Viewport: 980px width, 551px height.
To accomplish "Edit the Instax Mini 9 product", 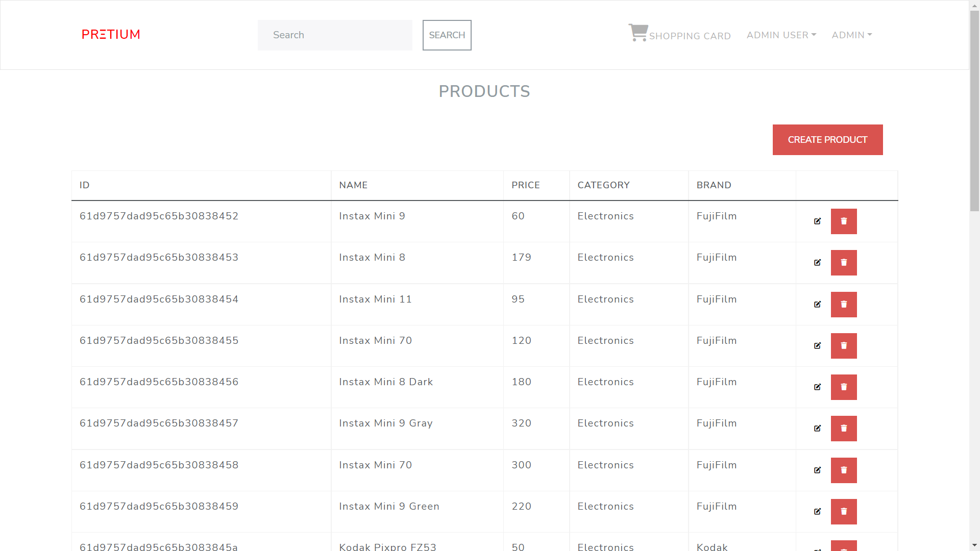I will coord(817,221).
